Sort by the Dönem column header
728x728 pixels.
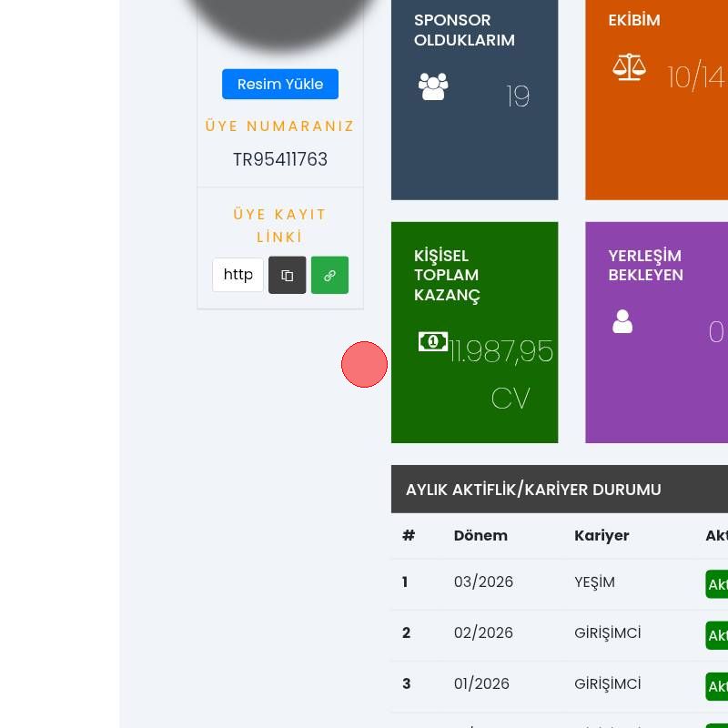[x=480, y=535]
